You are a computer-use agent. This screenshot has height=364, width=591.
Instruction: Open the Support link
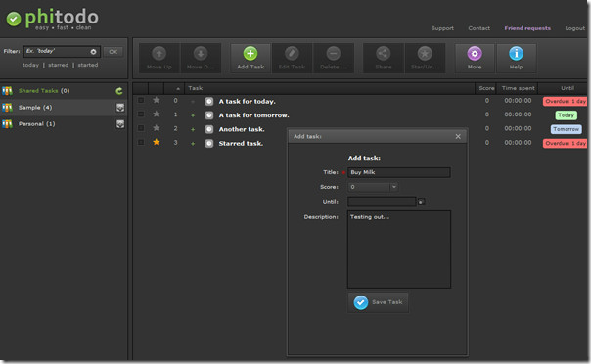[442, 28]
